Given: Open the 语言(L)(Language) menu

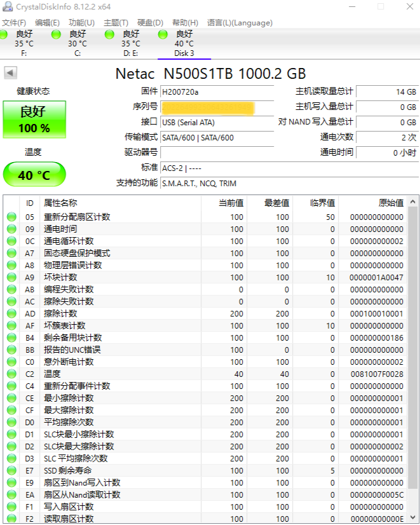Looking at the screenshot, I should [240, 23].
